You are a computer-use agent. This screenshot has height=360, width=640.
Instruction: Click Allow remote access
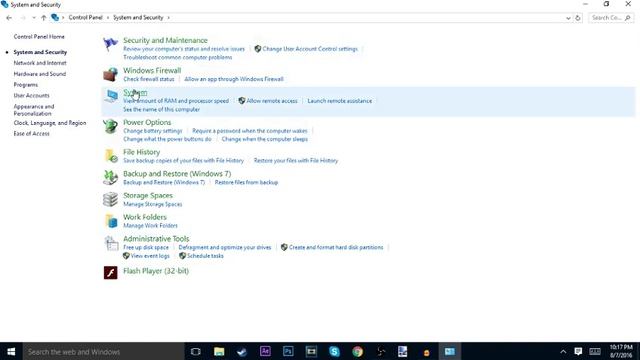[x=272, y=101]
